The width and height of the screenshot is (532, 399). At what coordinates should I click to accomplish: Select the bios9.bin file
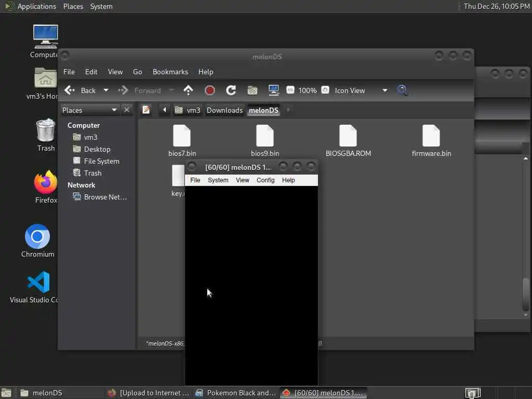coord(265,140)
